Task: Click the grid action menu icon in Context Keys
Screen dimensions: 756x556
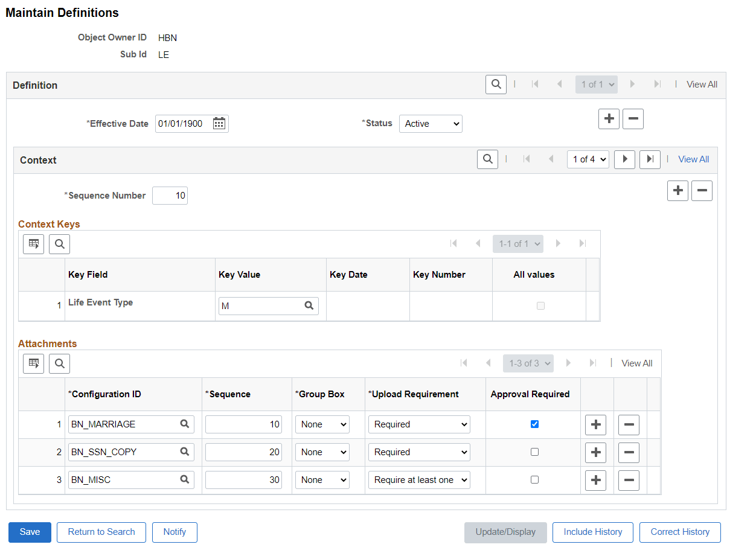Action: point(33,243)
